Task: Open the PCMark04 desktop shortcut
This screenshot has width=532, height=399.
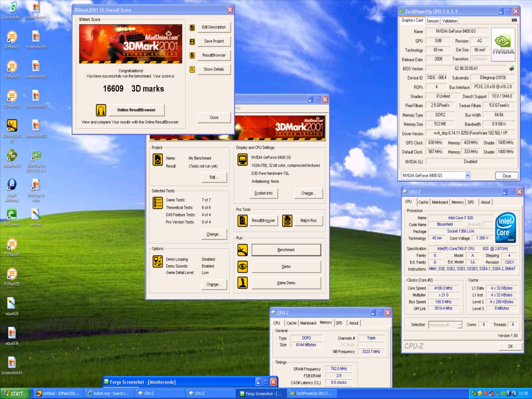Action: 12,248
